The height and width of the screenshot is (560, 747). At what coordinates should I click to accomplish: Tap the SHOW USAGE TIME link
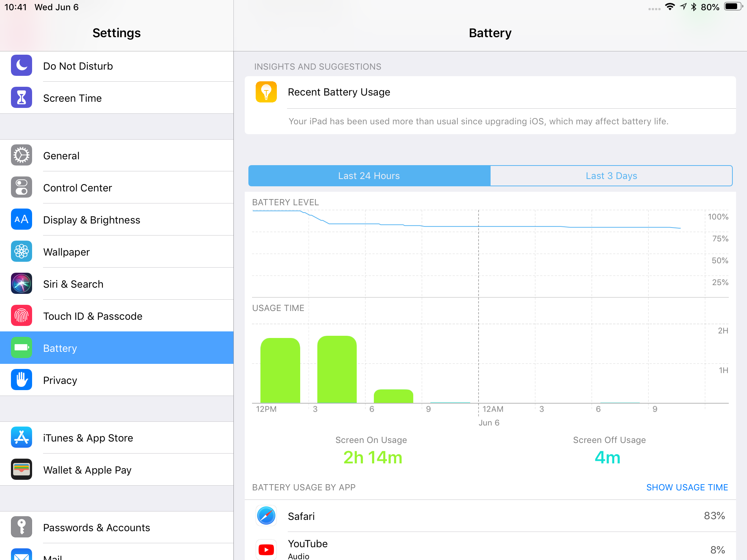coord(687,487)
